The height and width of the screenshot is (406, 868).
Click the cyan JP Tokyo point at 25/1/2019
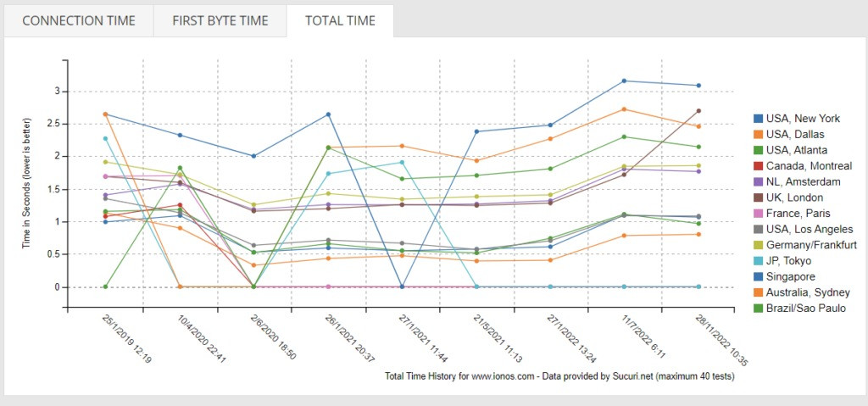pos(105,138)
